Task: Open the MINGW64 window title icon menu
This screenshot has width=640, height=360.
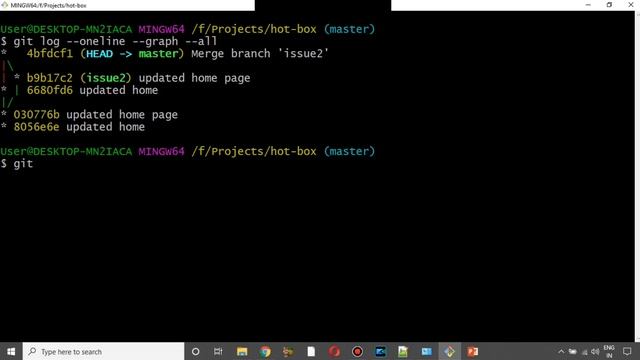Action: tap(4, 5)
